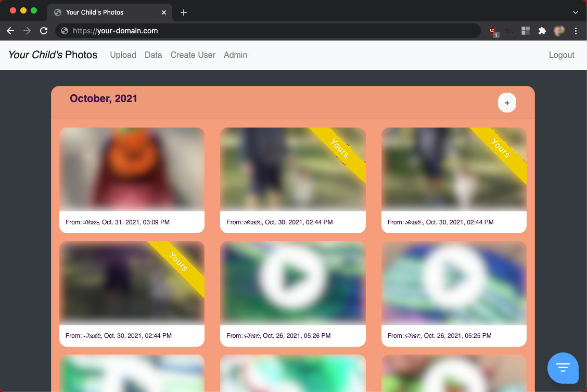Click the address bar URL field
587x392 pixels.
268,31
